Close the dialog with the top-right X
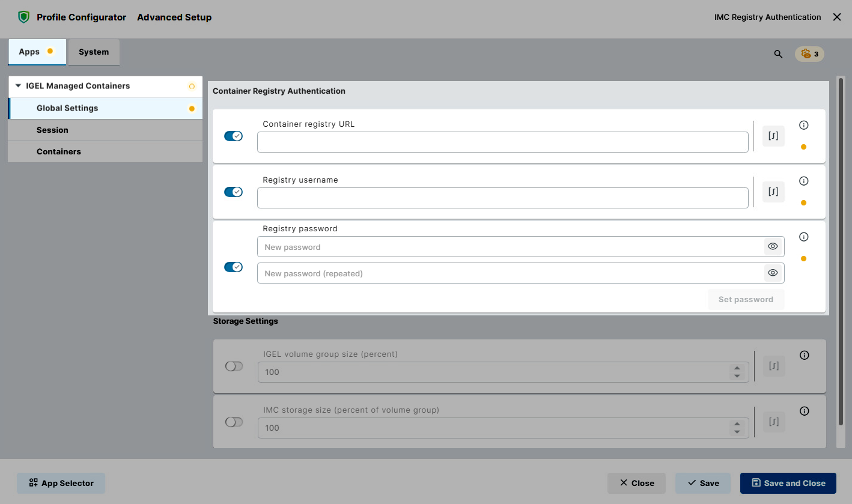852x504 pixels. pyautogui.click(x=837, y=17)
